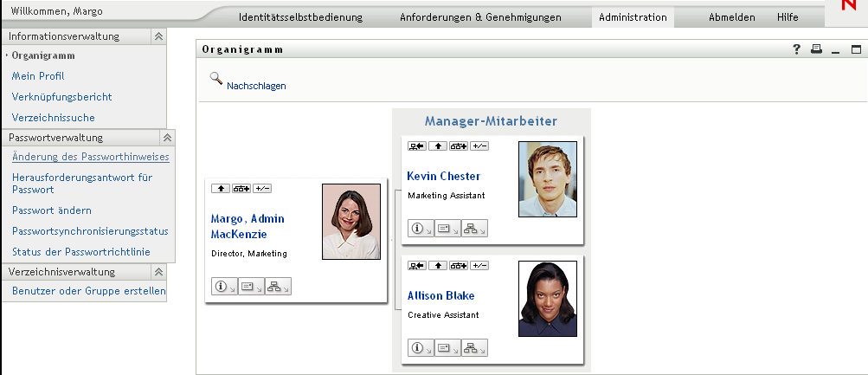
Task: Click the Margo, Admin MacKenzie name link
Action: coord(248,227)
